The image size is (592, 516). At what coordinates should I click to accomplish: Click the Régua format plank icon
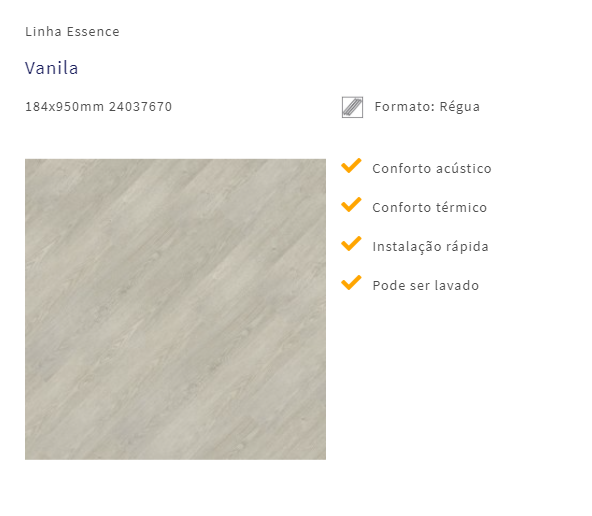[352, 107]
